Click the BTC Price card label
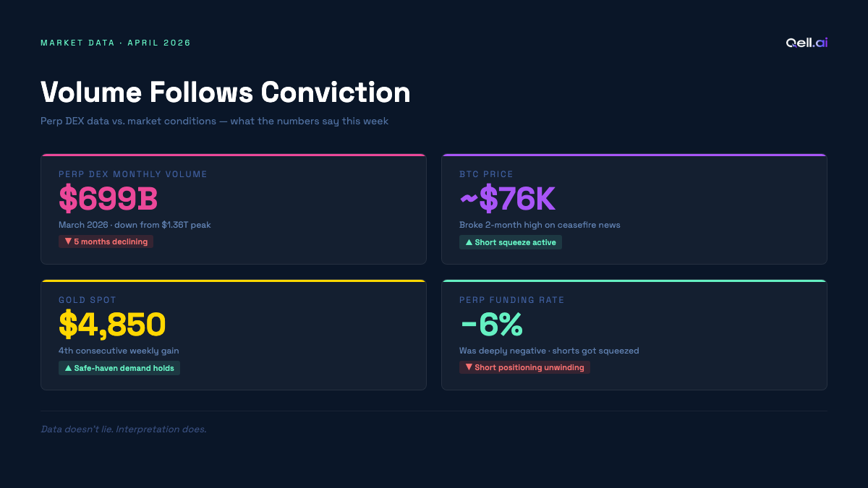 click(486, 174)
